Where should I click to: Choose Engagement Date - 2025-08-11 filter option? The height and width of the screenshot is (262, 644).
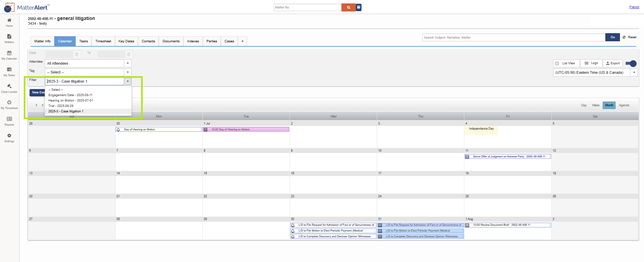88,95
